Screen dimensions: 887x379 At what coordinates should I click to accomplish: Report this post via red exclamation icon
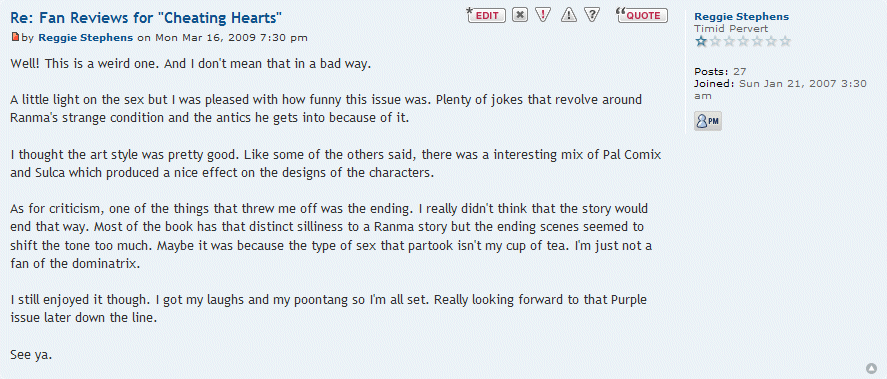[x=542, y=15]
